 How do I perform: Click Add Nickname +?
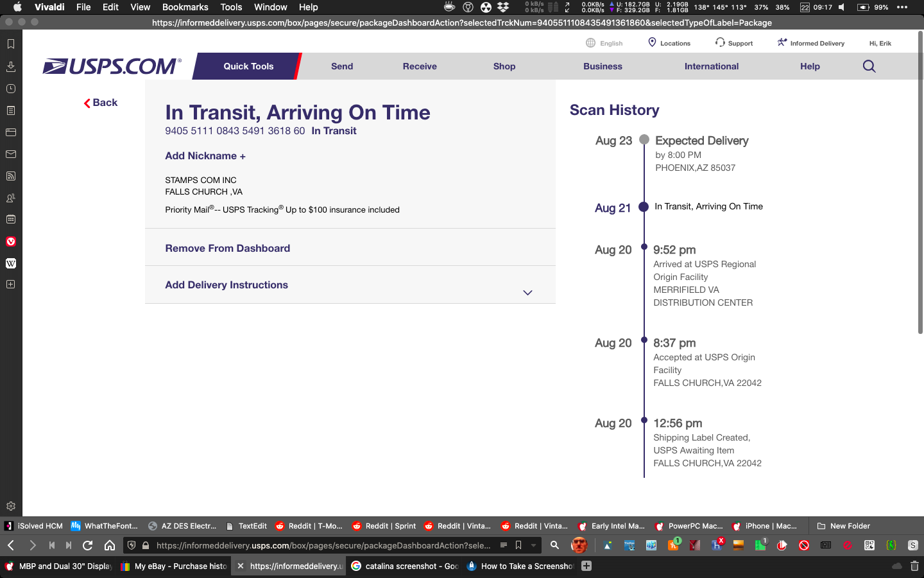[205, 156]
